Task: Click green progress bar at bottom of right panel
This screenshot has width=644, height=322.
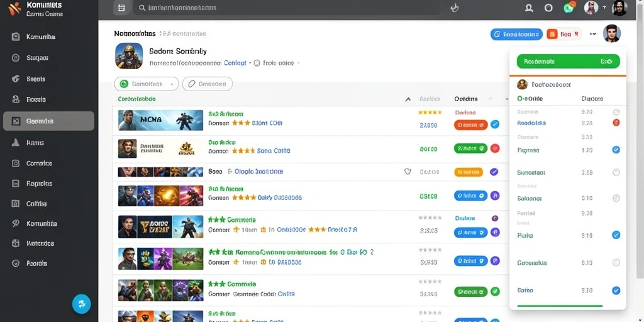Action: 560,306
